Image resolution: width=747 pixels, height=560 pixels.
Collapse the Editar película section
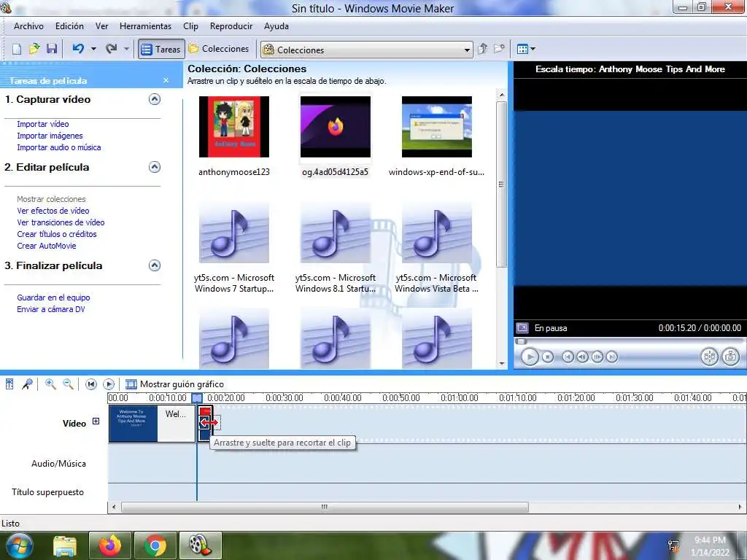click(x=155, y=167)
